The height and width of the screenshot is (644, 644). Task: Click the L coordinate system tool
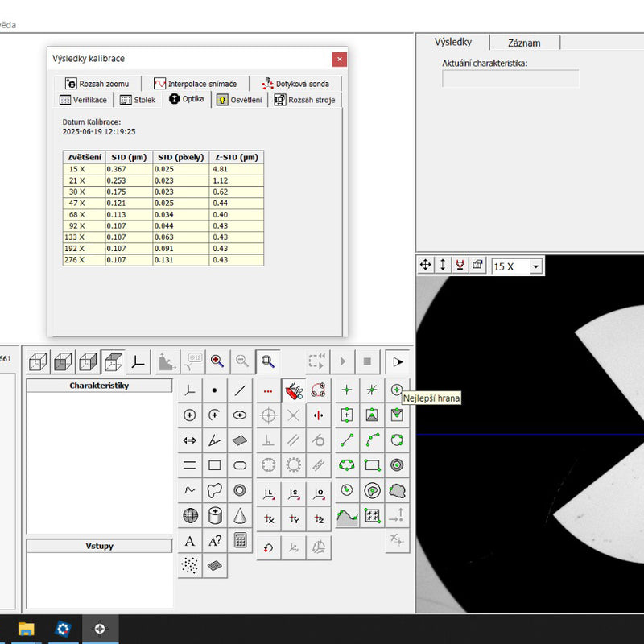point(268,493)
